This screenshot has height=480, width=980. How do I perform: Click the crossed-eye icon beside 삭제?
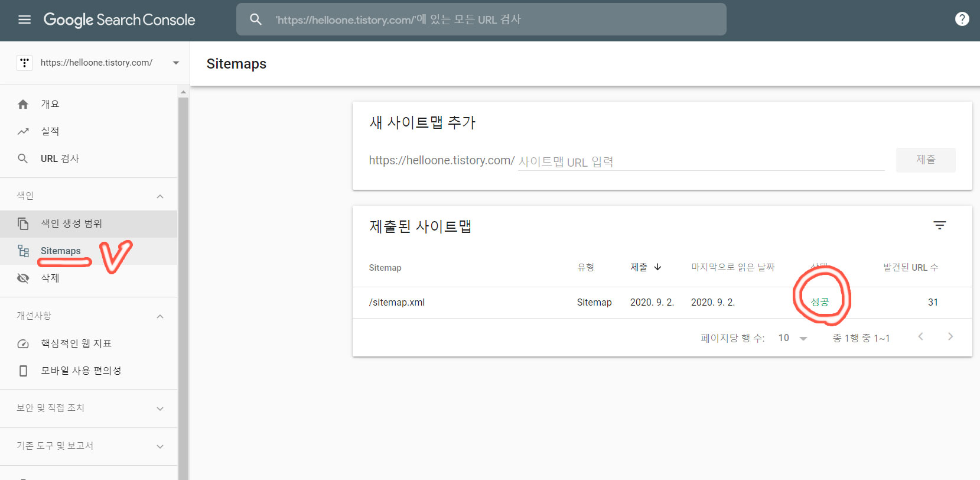pos(23,278)
